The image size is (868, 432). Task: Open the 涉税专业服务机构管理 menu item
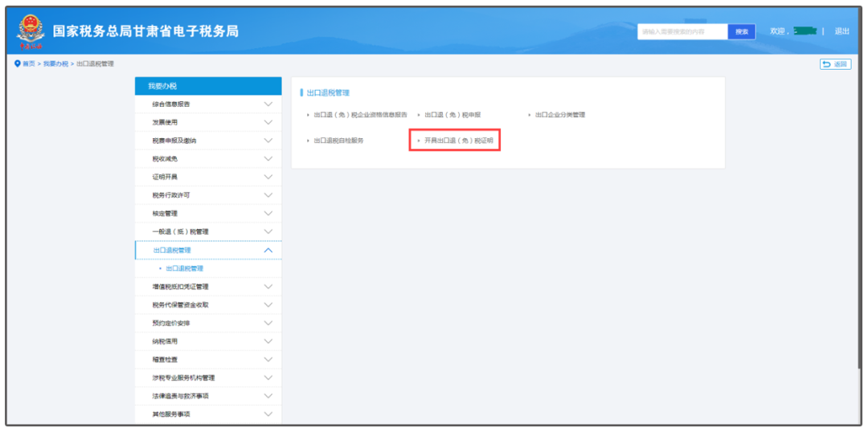coord(208,377)
